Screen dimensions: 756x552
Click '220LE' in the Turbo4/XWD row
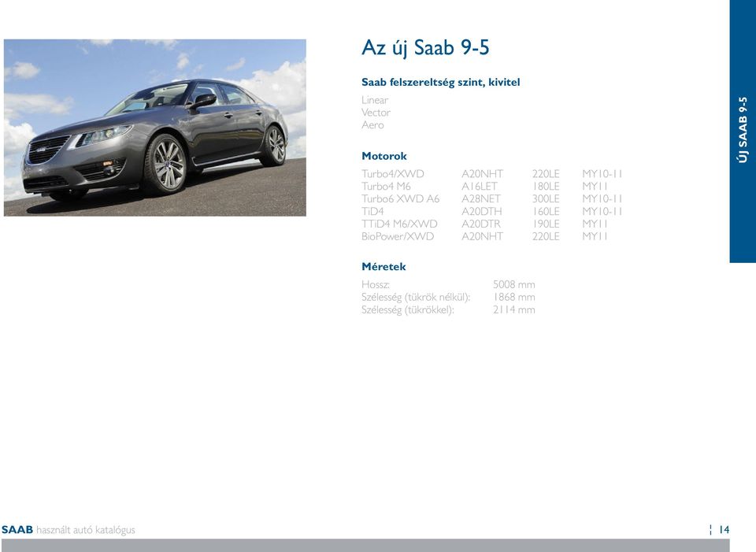click(546, 173)
